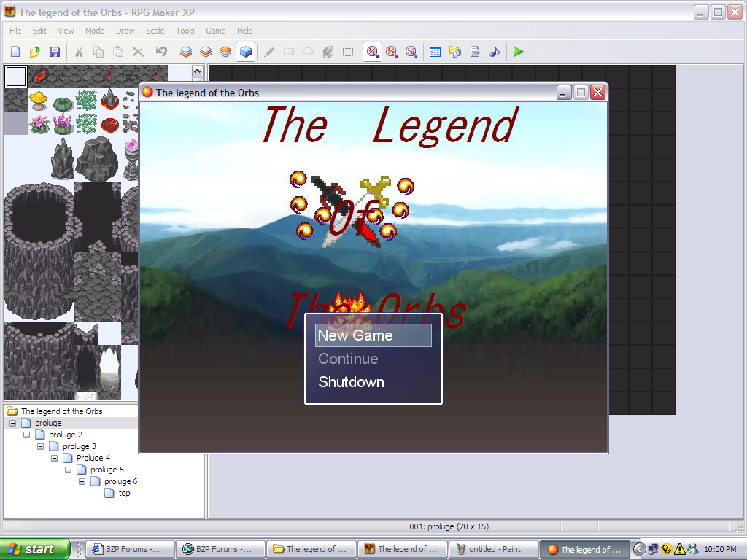Open a project with the folder icon

(x=34, y=52)
